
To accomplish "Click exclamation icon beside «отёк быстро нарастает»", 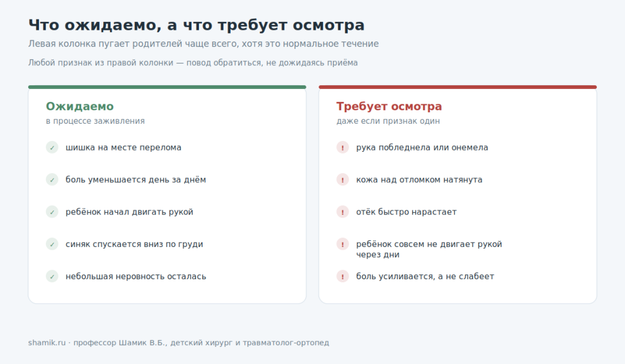I will pyautogui.click(x=342, y=212).
